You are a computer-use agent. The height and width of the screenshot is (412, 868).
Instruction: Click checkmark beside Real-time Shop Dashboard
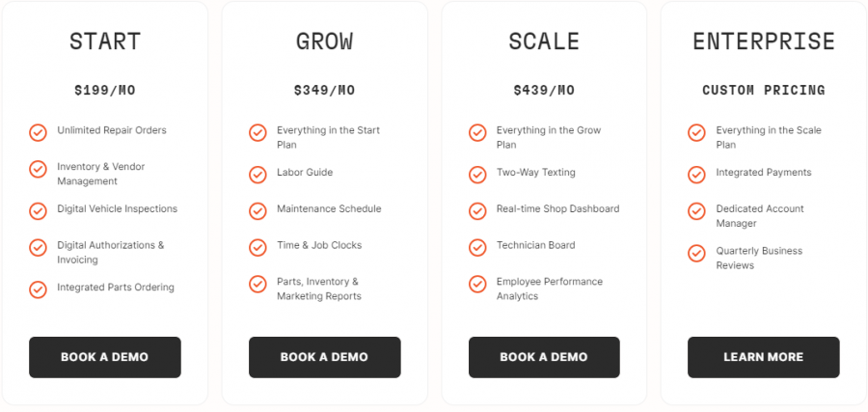pyautogui.click(x=477, y=210)
